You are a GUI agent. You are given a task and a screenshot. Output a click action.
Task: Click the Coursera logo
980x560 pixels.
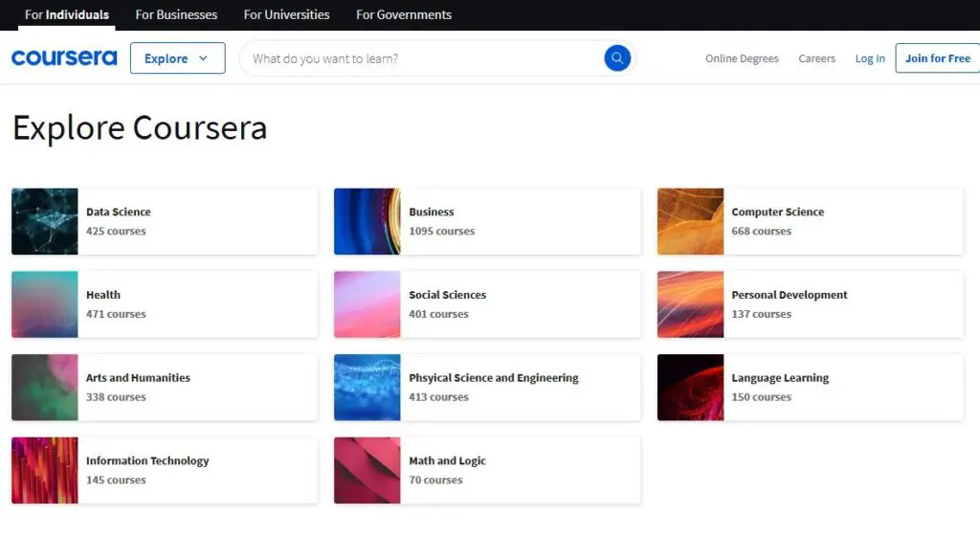[x=64, y=58]
